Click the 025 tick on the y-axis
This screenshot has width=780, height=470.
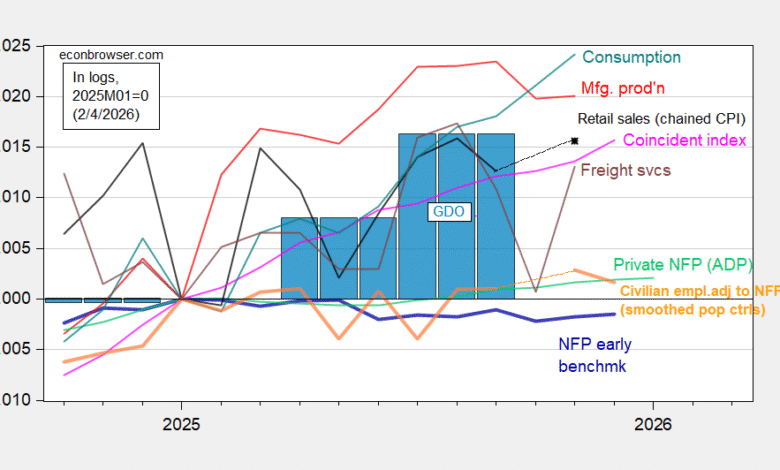(14, 46)
